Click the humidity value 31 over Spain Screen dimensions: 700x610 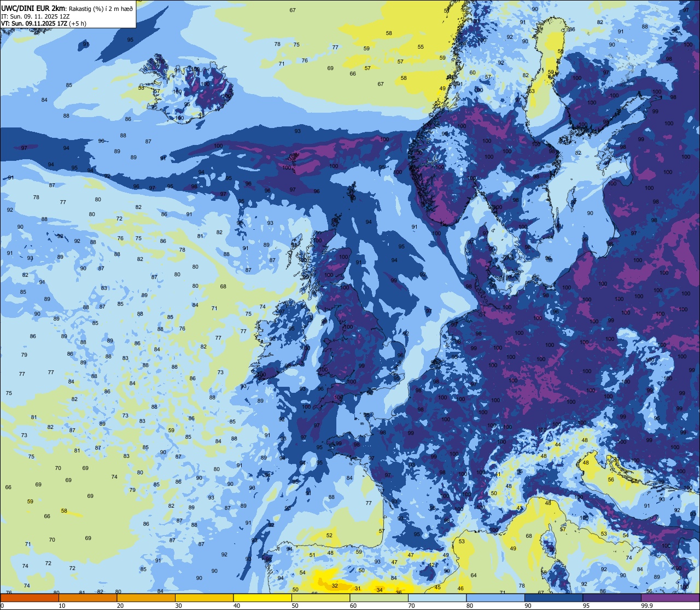coord(358,588)
